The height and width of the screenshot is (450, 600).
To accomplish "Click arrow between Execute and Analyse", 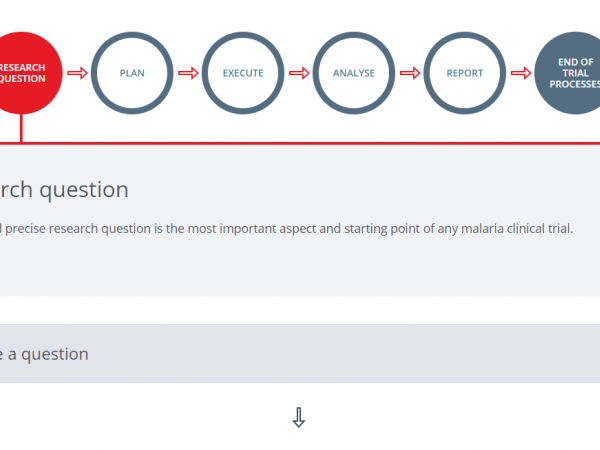I will click(299, 72).
